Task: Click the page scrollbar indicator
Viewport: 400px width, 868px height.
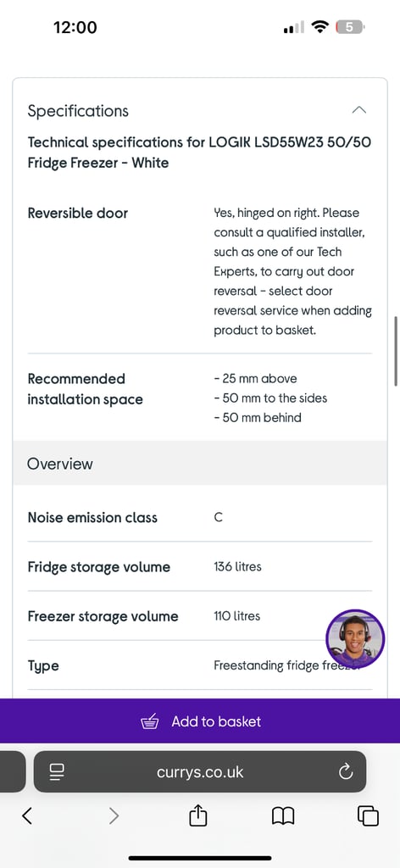Action: pos(396,351)
